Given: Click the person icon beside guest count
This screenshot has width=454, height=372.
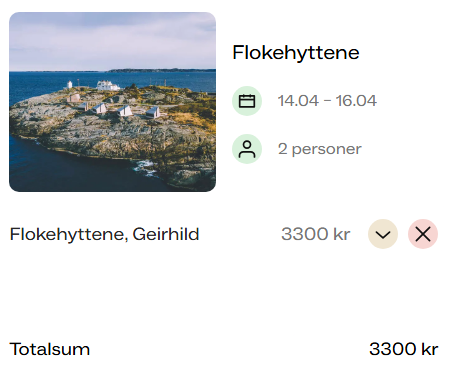Looking at the screenshot, I should (x=247, y=149).
